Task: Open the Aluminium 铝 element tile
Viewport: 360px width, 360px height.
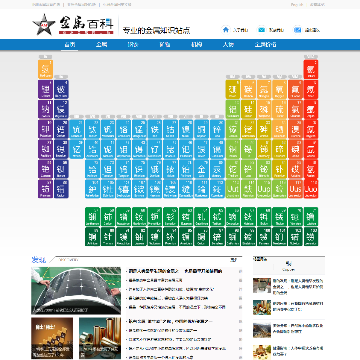Action: 233,109
